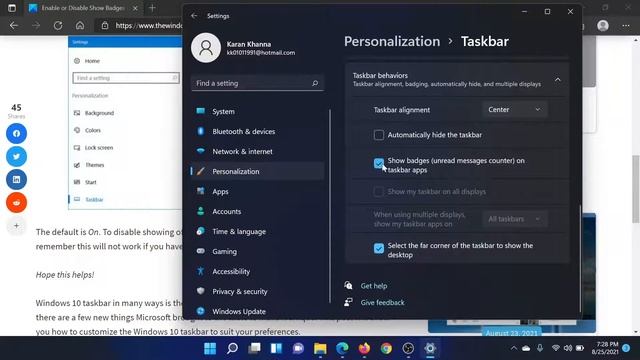Click Edge browser back arrow
640x360 pixels.
click(14, 25)
